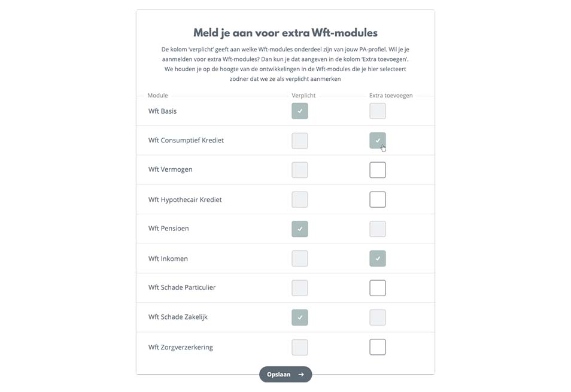Click Verplicht checkbox for Wft Pensioen
Image resolution: width=571 pixels, height=392 pixels.
(x=300, y=229)
